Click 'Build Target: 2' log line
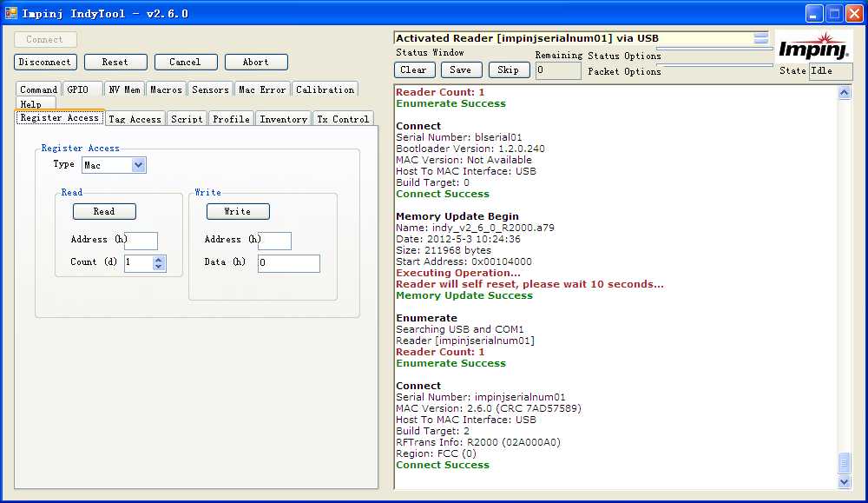Screen dimensions: 868x503 (432, 431)
